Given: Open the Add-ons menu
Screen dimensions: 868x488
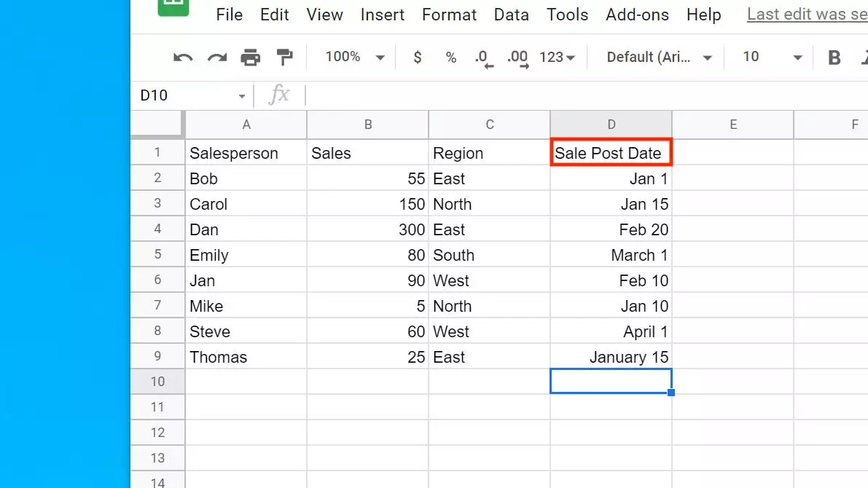Looking at the screenshot, I should coord(637,15).
